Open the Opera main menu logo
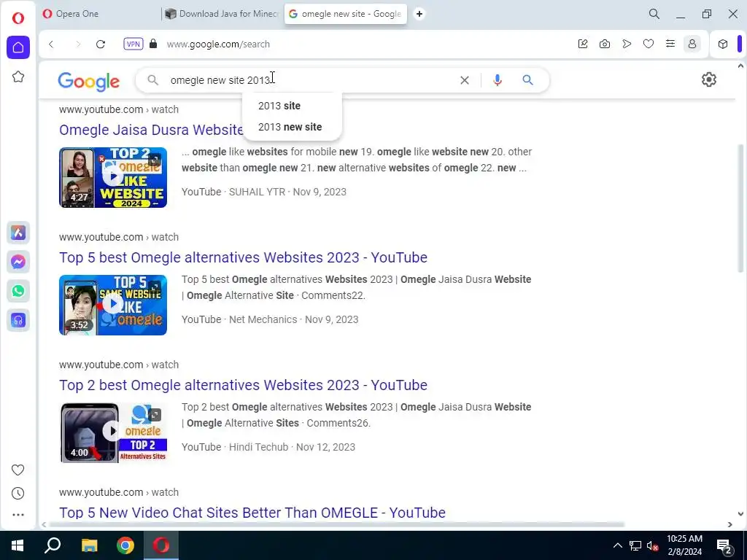Image resolution: width=747 pixels, height=560 pixels. tap(18, 18)
